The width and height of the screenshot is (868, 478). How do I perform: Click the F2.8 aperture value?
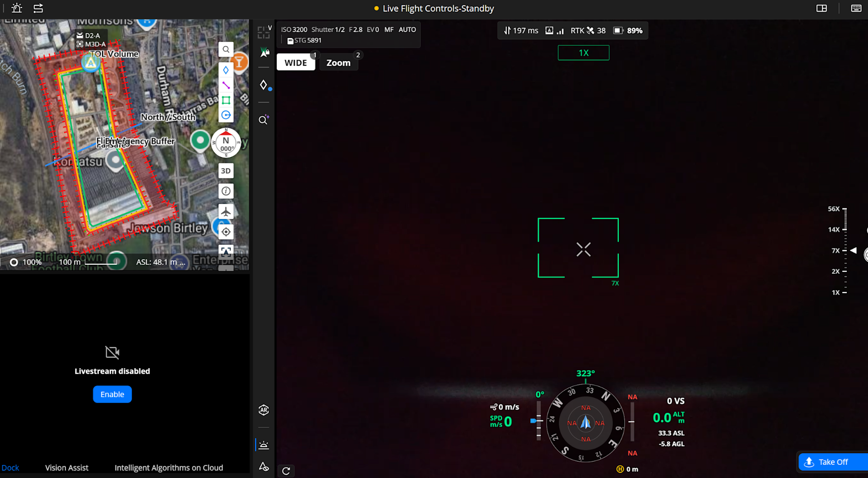pos(355,29)
